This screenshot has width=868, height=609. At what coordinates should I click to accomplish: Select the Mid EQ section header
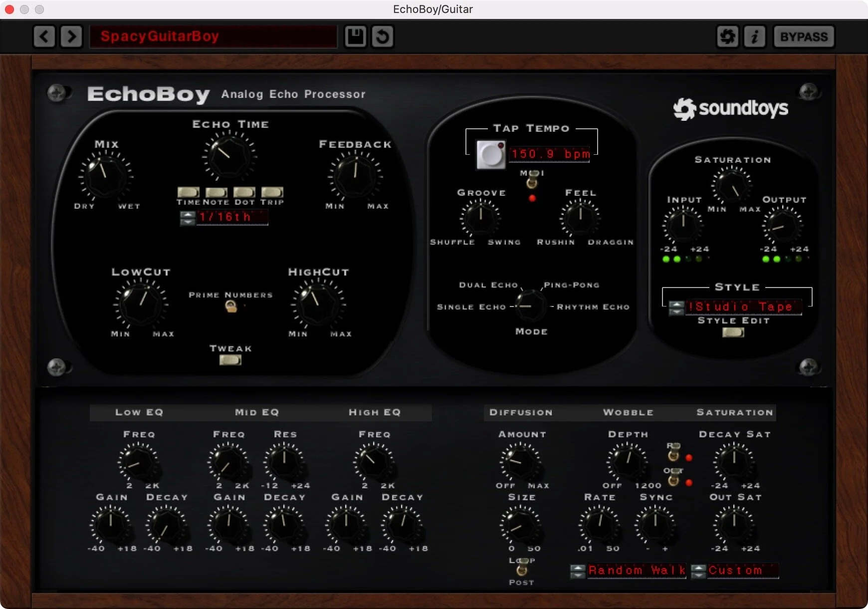tap(257, 412)
